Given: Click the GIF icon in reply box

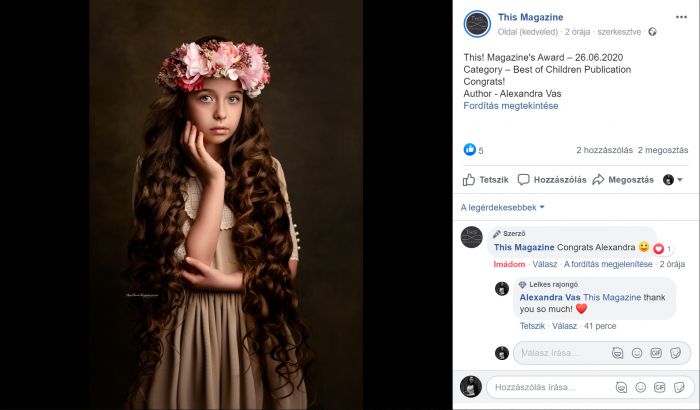Looking at the screenshot, I should pyautogui.click(x=656, y=353).
